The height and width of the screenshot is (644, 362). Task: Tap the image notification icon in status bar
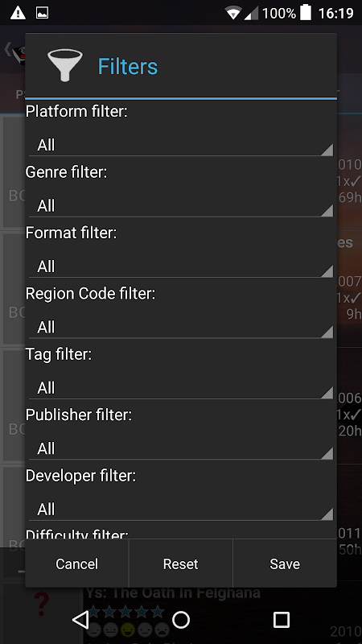click(x=43, y=13)
